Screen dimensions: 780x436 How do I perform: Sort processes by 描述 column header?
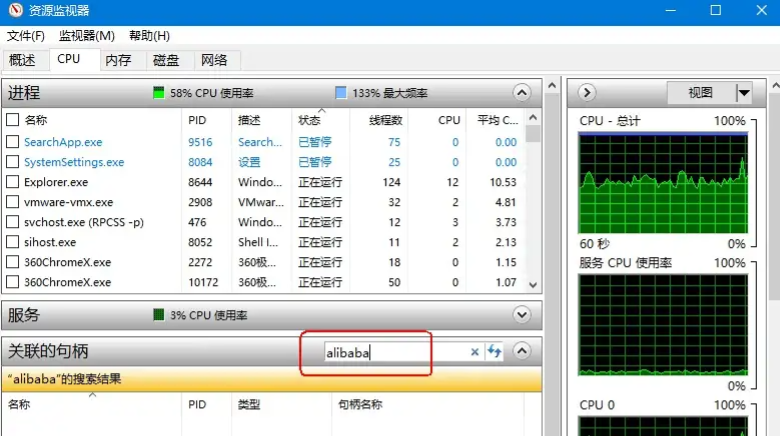[x=249, y=120]
